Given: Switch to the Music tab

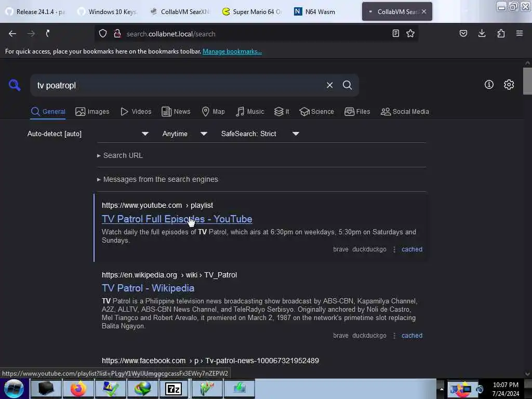Looking at the screenshot, I should click(250, 112).
